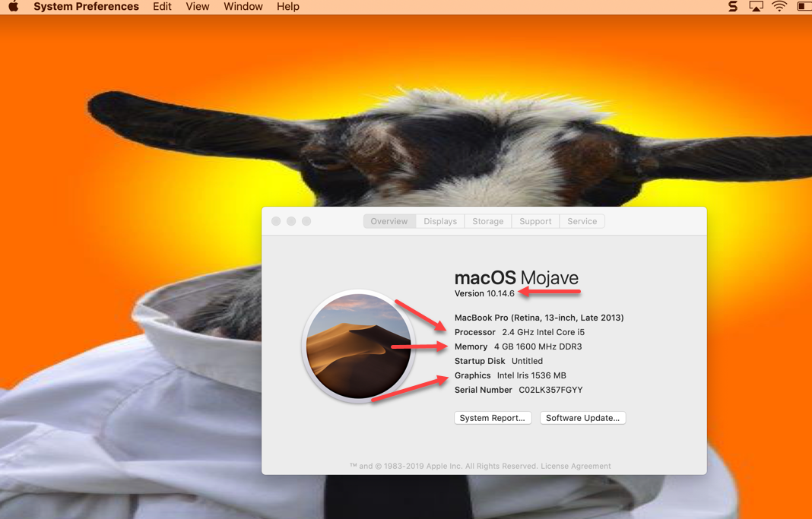The height and width of the screenshot is (519, 812).
Task: Click the Intel Iris 1536 MB value
Action: (x=531, y=375)
